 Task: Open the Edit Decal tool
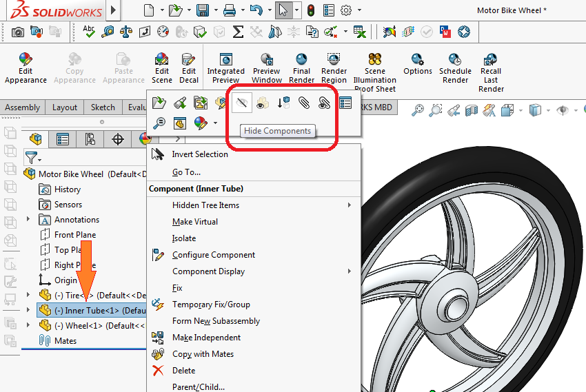coord(189,68)
